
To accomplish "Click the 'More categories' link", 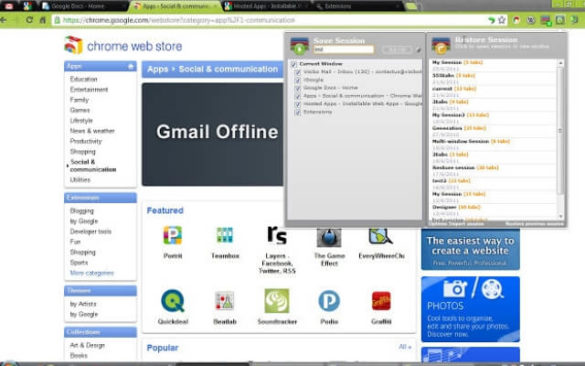I will coord(92,273).
